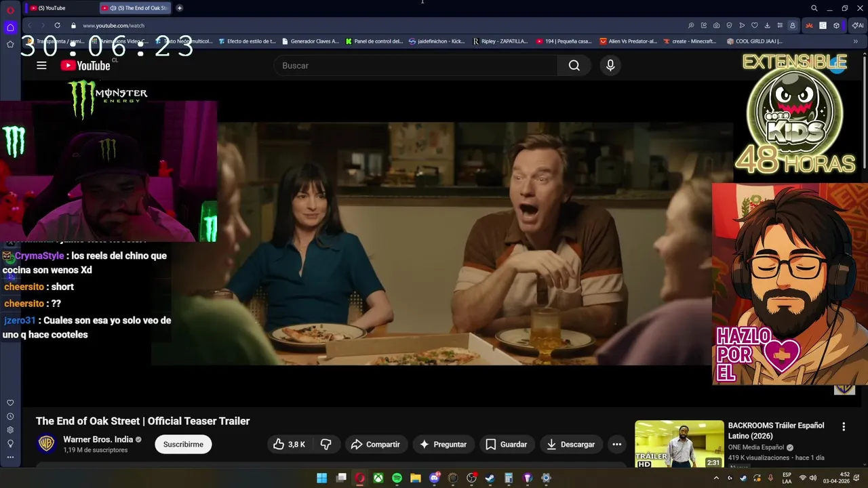
Task: Subscribe using the Suscribirme button
Action: click(183, 445)
